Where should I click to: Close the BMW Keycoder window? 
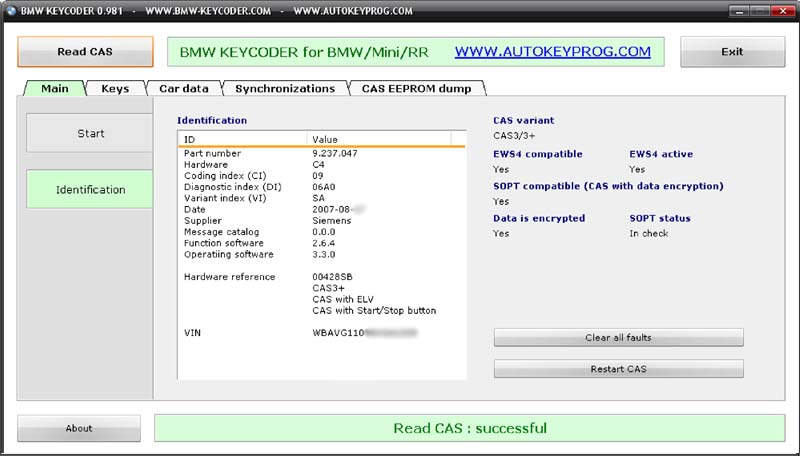point(782,11)
